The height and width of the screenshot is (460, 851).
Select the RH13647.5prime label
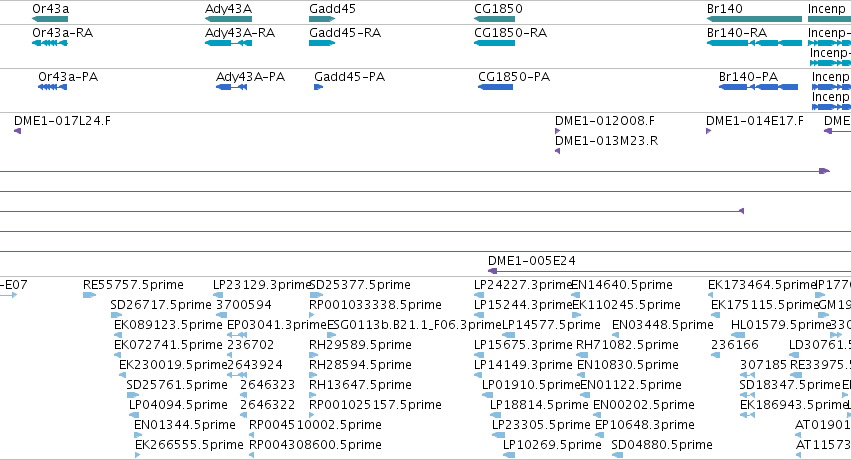click(360, 385)
